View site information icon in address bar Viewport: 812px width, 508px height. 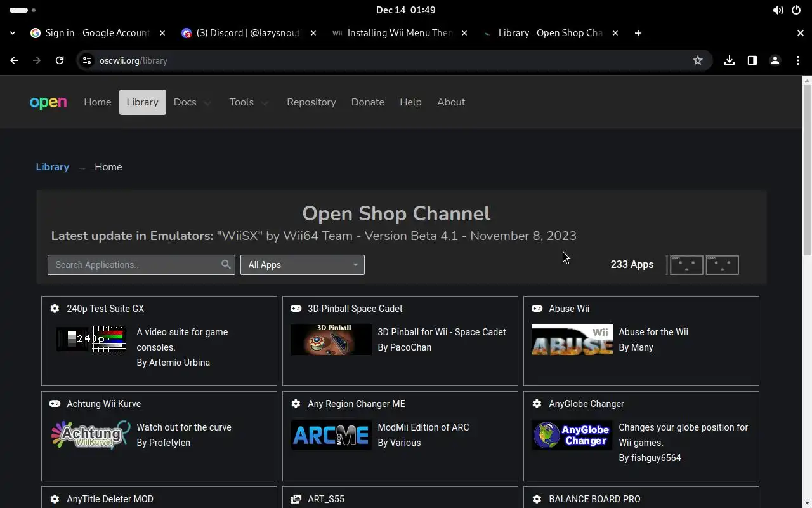click(88, 60)
